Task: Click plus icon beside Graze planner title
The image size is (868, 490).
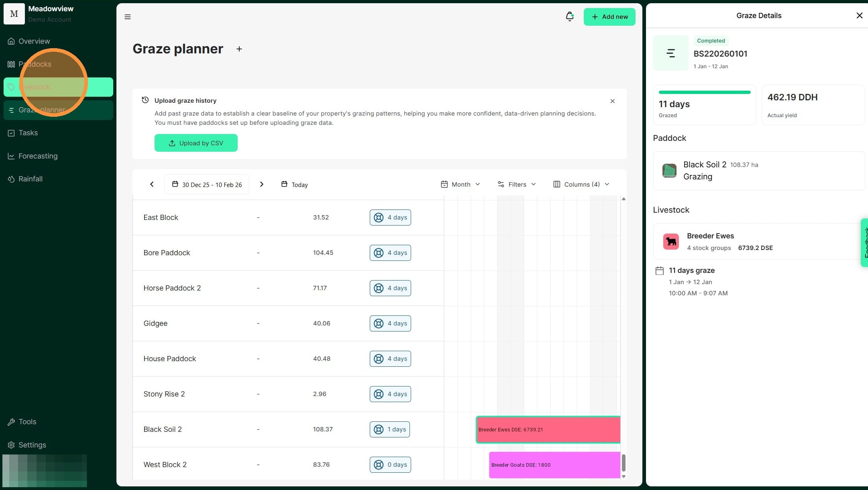Action: (x=239, y=49)
